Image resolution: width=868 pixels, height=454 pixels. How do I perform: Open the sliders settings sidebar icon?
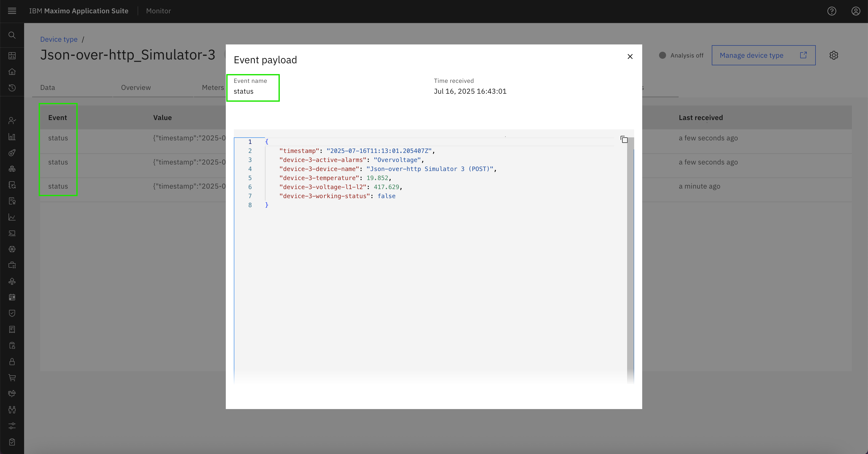click(x=12, y=426)
